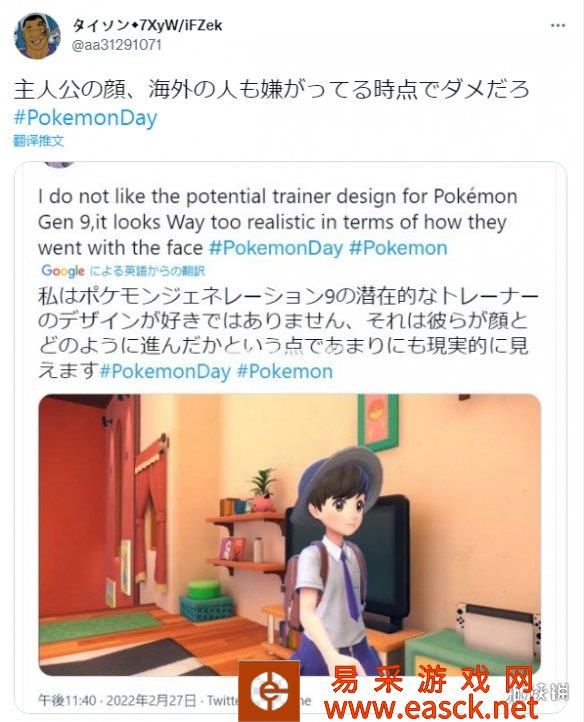Image resolution: width=584 pixels, height=722 pixels.
Task: Open #PokemonDay hashtag in Japanese translation
Action: 165,372
